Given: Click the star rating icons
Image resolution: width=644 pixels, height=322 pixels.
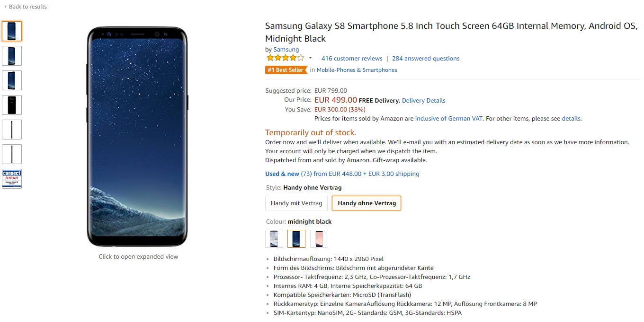Looking at the screenshot, I should click(285, 58).
